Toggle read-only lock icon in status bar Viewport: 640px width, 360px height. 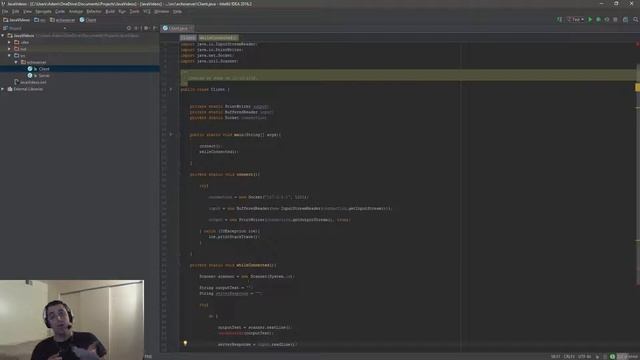tap(597, 357)
